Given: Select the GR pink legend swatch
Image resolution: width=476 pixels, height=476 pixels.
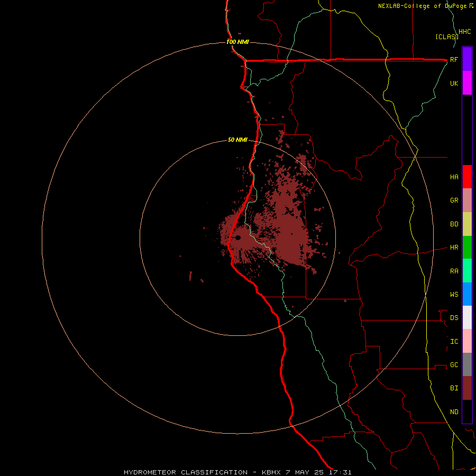Looking at the screenshot, I should [467, 200].
